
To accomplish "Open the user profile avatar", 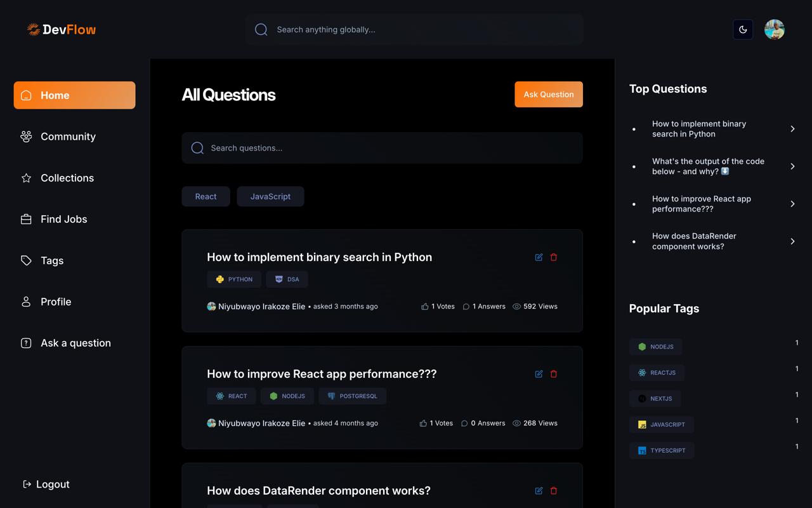I will point(774,29).
